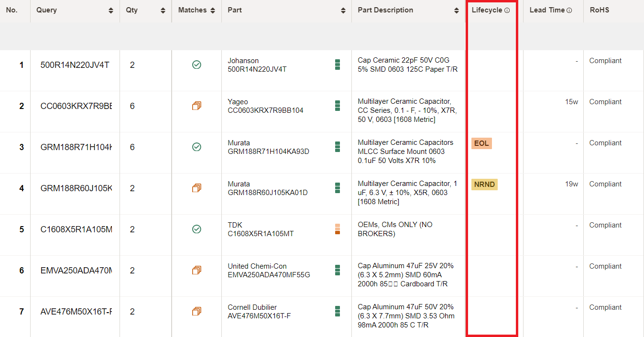Click the Lead Time column header

(x=547, y=10)
